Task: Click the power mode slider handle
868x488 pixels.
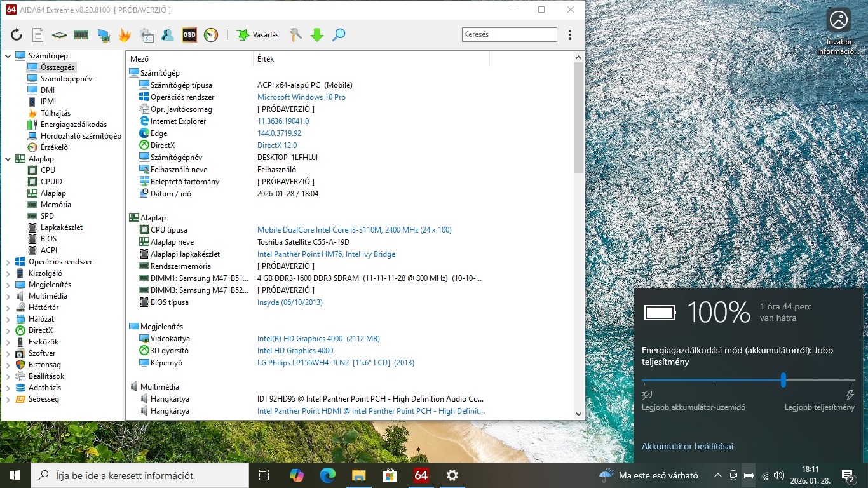Action: (783, 380)
